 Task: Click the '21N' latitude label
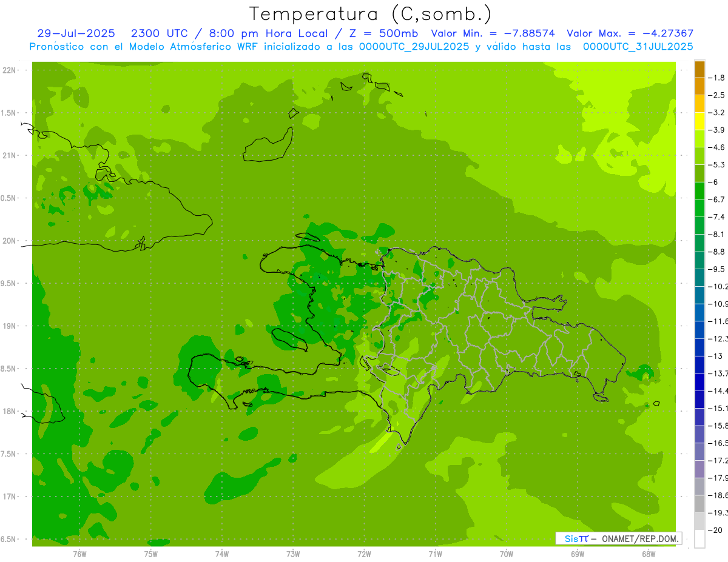[x=9, y=155]
